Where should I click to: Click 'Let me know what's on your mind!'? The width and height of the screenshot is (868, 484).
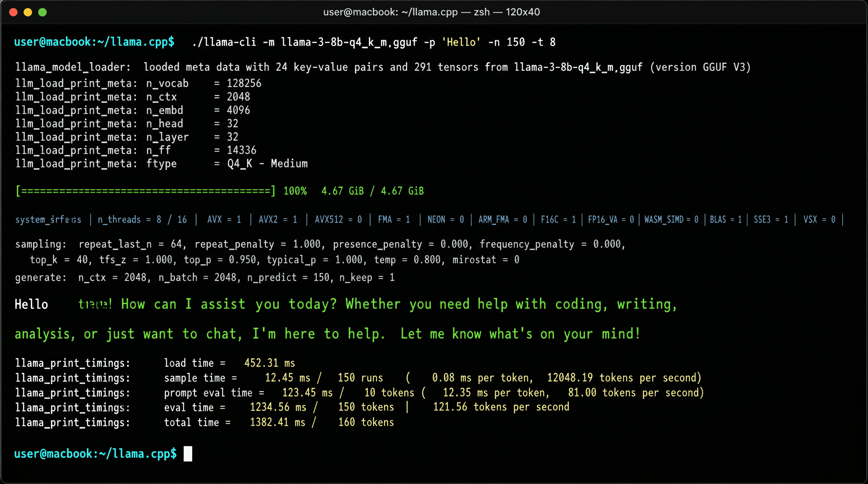pos(520,334)
